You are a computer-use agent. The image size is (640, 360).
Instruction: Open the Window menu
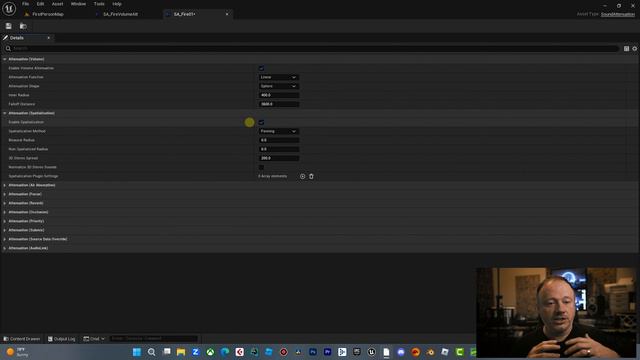[78, 4]
